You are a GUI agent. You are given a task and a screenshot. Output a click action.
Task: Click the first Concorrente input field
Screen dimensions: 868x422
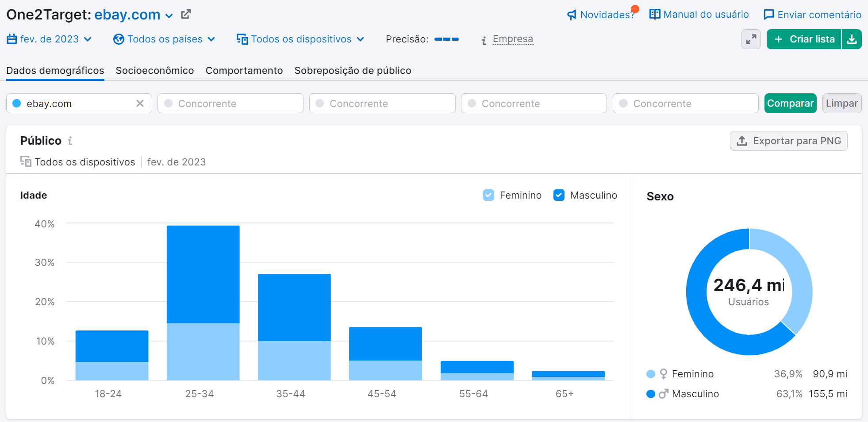click(230, 103)
